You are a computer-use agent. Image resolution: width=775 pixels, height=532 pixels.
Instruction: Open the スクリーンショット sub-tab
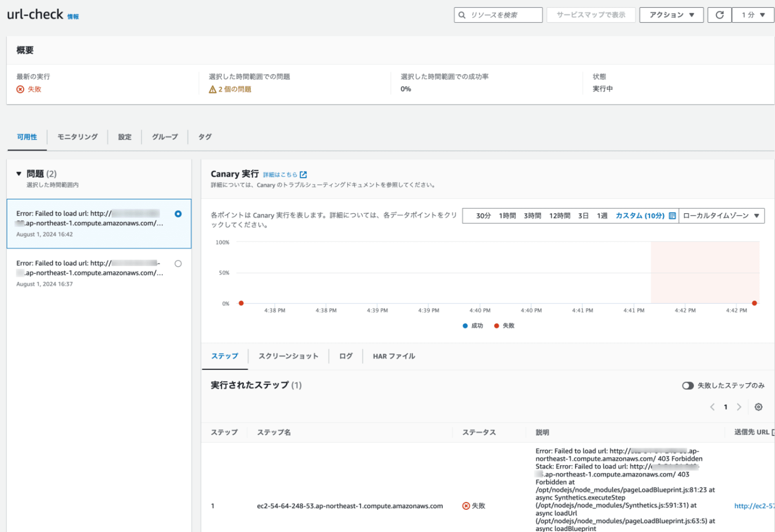288,356
